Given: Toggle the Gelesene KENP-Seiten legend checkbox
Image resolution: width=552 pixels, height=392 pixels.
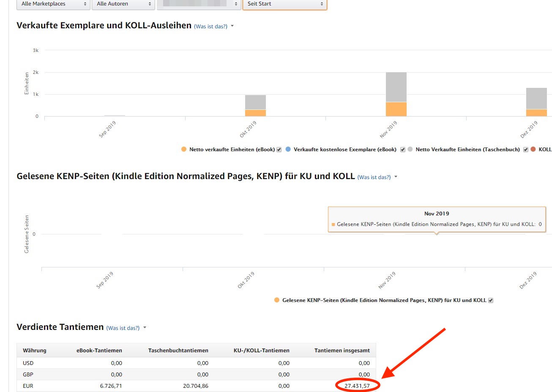Looking at the screenshot, I should 490,300.
